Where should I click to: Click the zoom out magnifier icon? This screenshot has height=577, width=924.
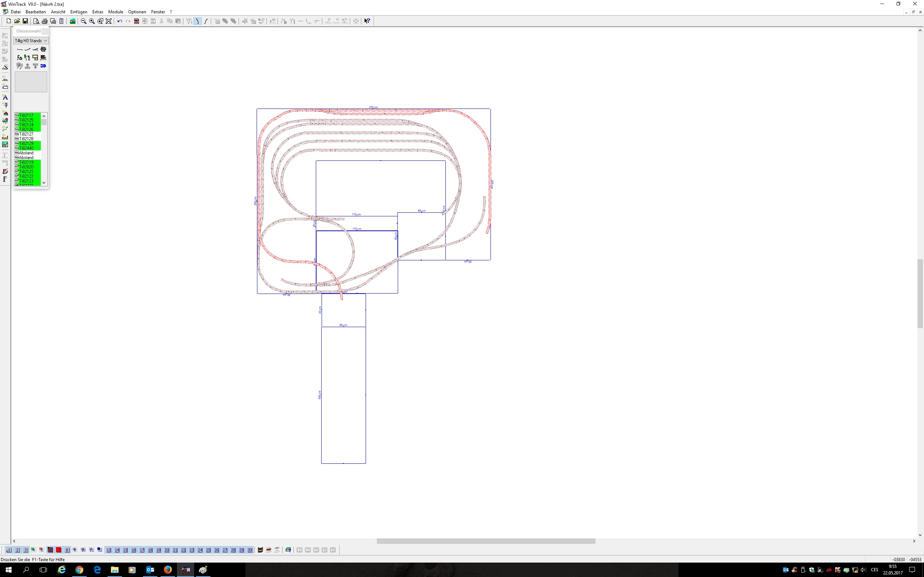(x=84, y=21)
